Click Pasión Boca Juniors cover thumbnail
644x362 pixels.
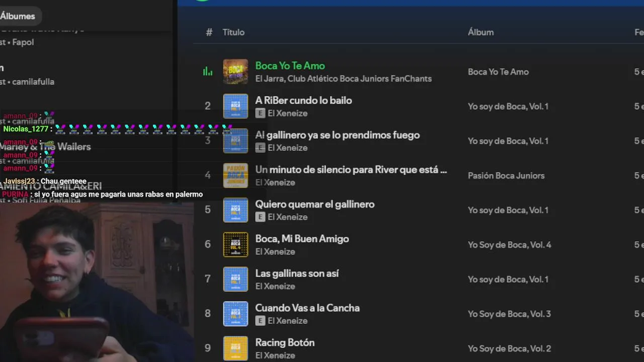pos(235,175)
